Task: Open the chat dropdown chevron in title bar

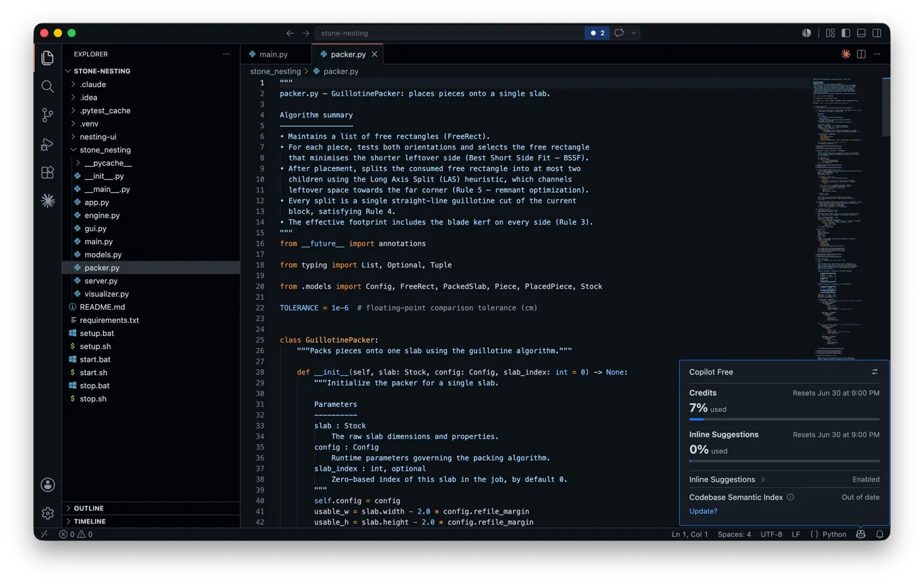Action: click(x=634, y=33)
